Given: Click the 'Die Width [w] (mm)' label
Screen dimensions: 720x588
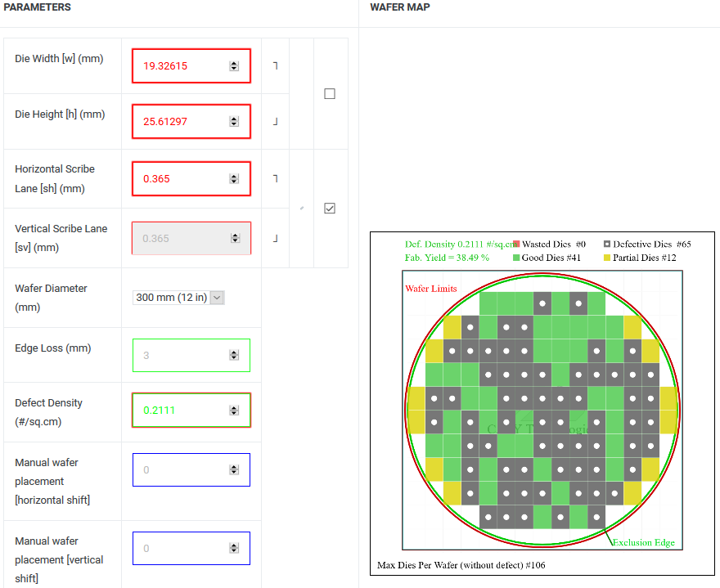Looking at the screenshot, I should point(59,59).
